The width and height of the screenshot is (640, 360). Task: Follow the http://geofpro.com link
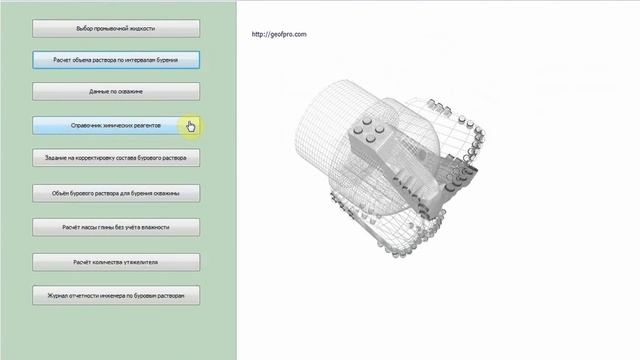click(279, 34)
